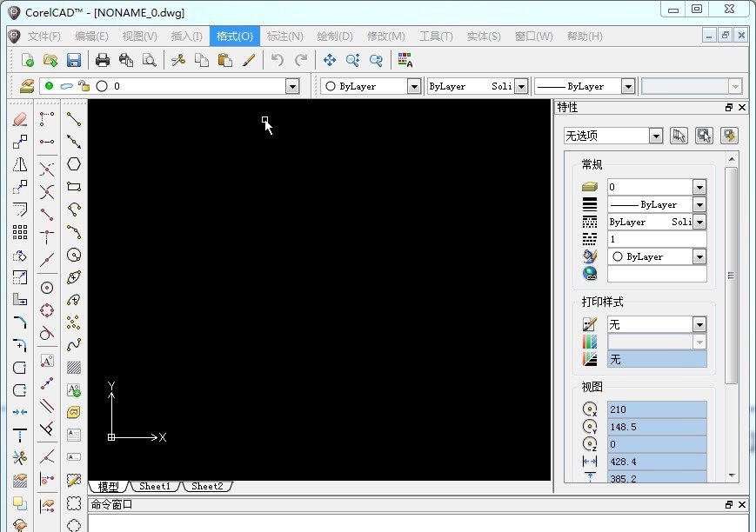Select the Pan tool icon
This screenshot has height=532, width=756.
pos(329,60)
